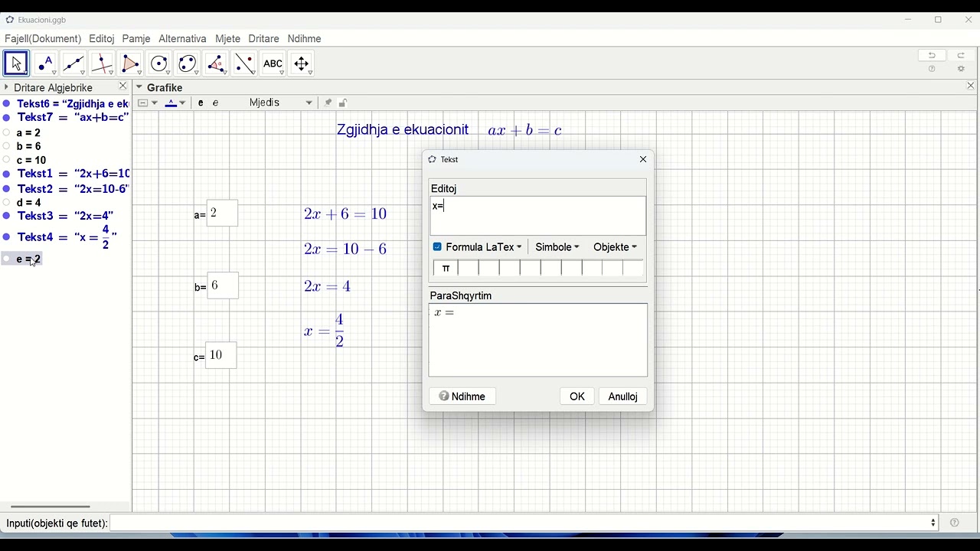980x551 pixels.
Task: Open the Mjedis text size dropdown
Action: coord(280,103)
